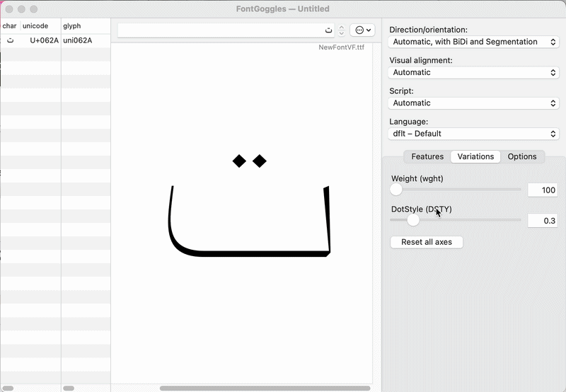The height and width of the screenshot is (392, 566).
Task: Switch to the Features tab
Action: tap(427, 156)
